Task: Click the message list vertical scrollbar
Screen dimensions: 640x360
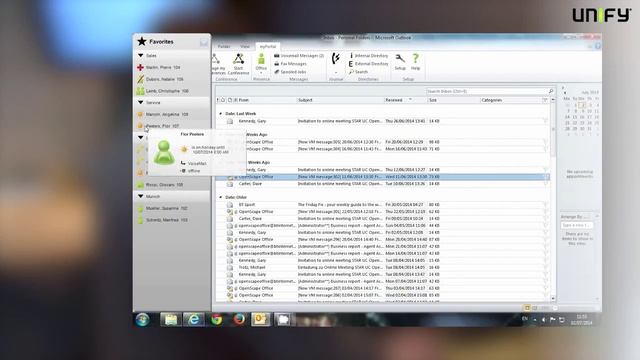Action: point(553,199)
